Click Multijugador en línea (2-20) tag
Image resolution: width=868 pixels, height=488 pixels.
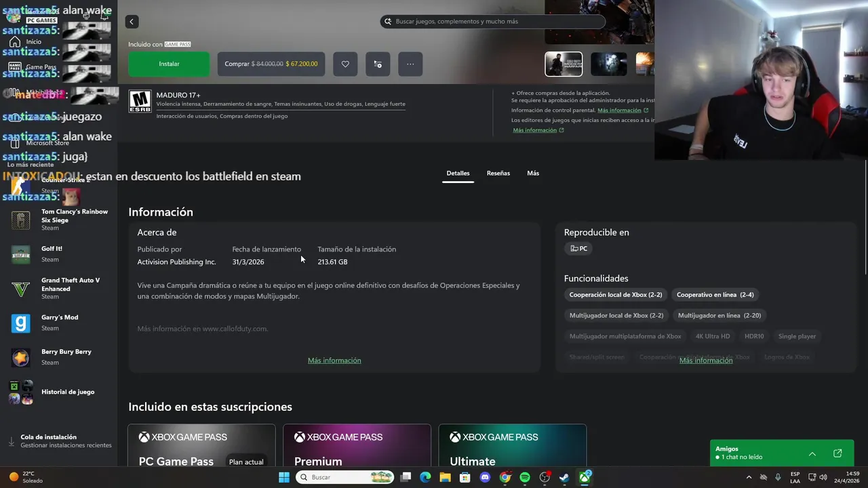coord(719,315)
